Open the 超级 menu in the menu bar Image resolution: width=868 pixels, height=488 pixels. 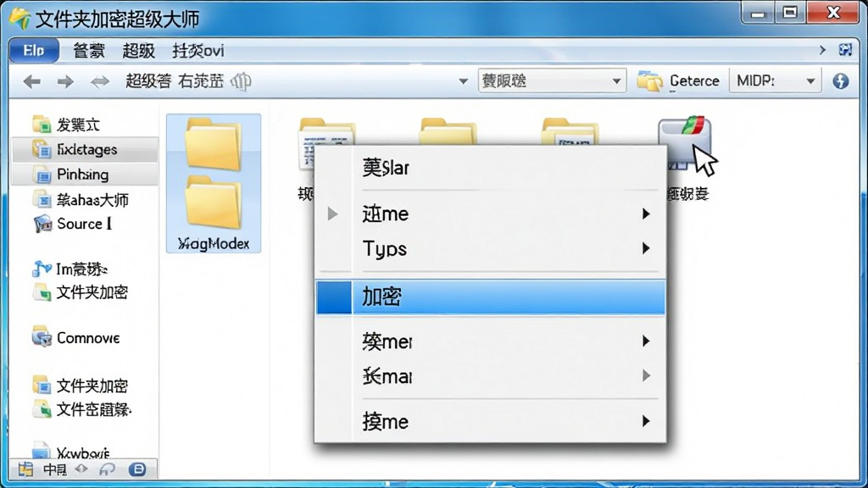[138, 51]
